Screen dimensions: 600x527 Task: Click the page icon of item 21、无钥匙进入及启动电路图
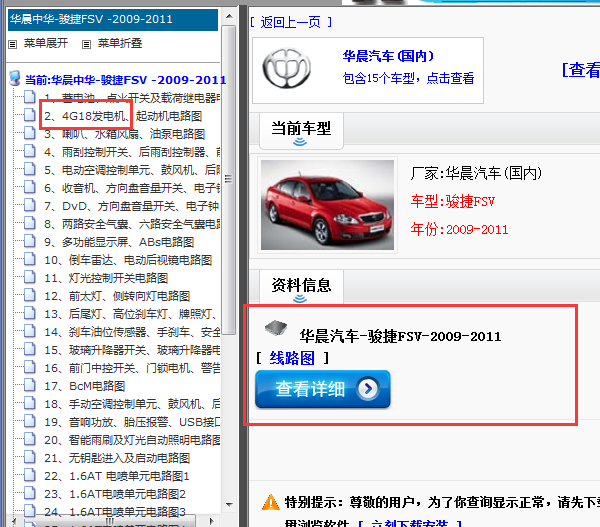pos(30,457)
